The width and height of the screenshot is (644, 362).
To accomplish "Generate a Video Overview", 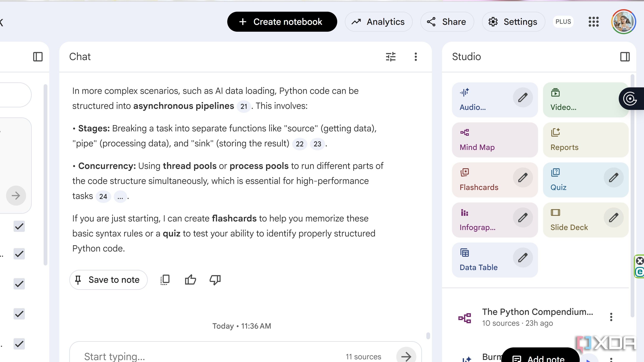I will [586, 100].
